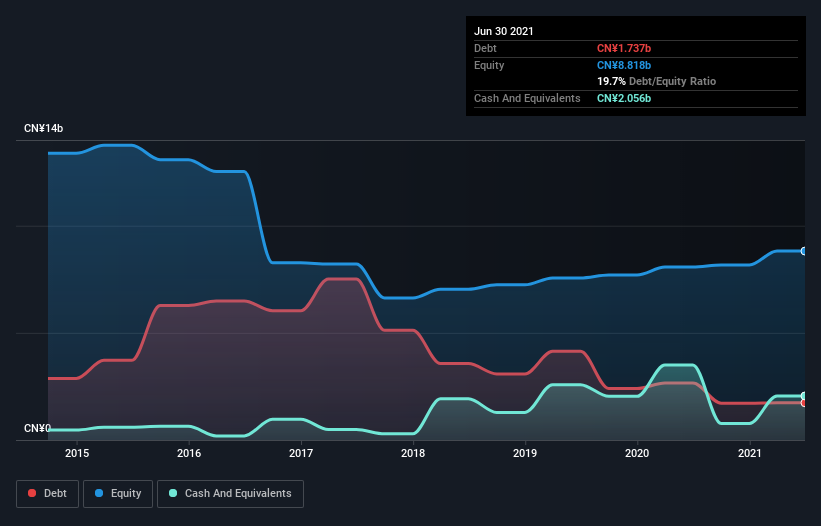Click Cash And Equivalents label in tooltip
This screenshot has width=821, height=526.
click(527, 98)
